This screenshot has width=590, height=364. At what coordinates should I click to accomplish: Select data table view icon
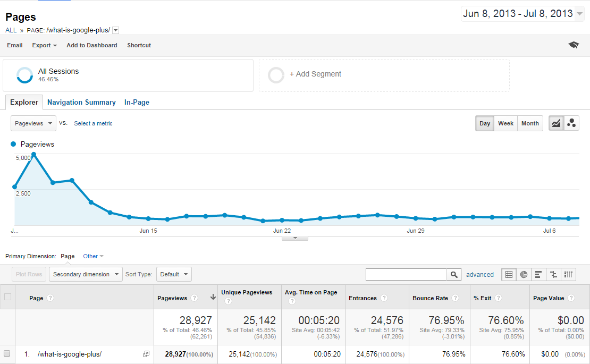click(x=509, y=275)
